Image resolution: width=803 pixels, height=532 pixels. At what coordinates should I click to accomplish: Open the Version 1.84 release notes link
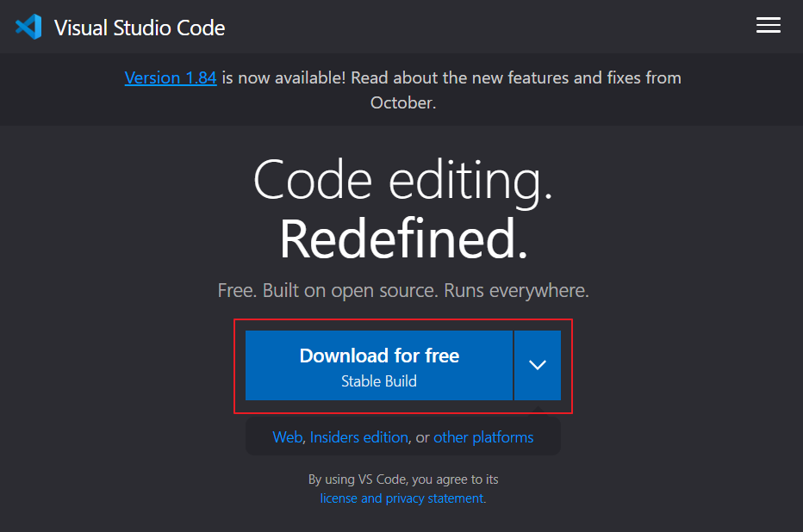(171, 77)
